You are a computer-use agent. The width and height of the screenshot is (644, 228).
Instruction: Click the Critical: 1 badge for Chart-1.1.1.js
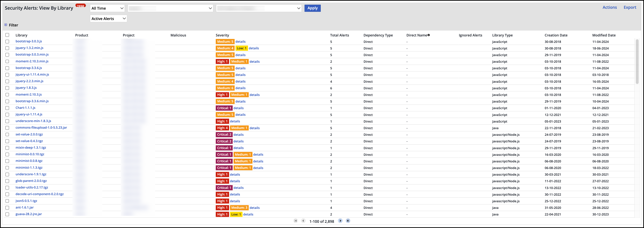click(224, 108)
